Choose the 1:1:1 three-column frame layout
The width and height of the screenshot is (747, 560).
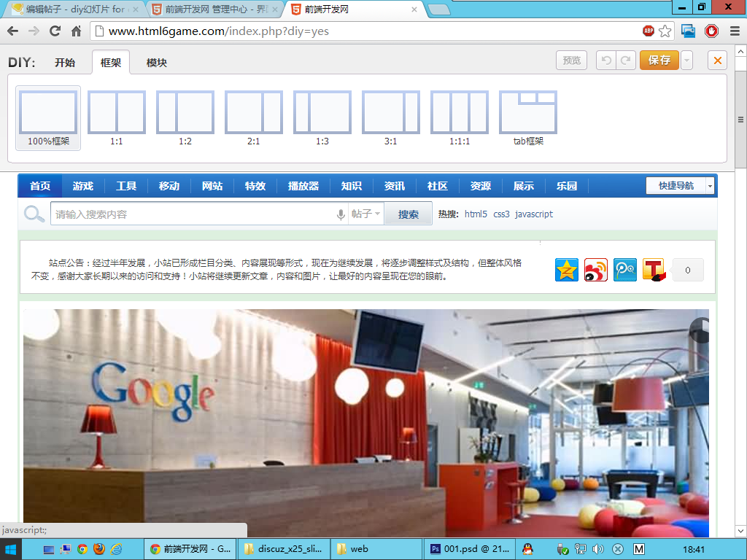tap(460, 117)
